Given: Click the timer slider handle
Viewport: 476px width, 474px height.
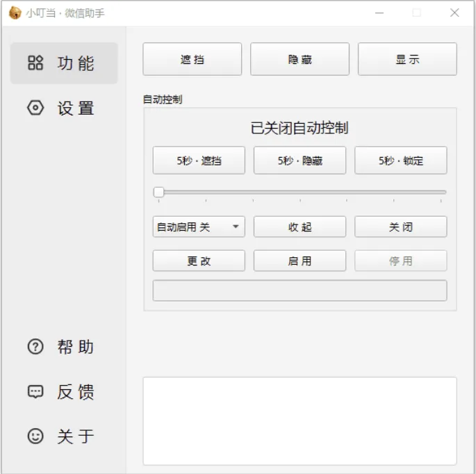Looking at the screenshot, I should [158, 192].
